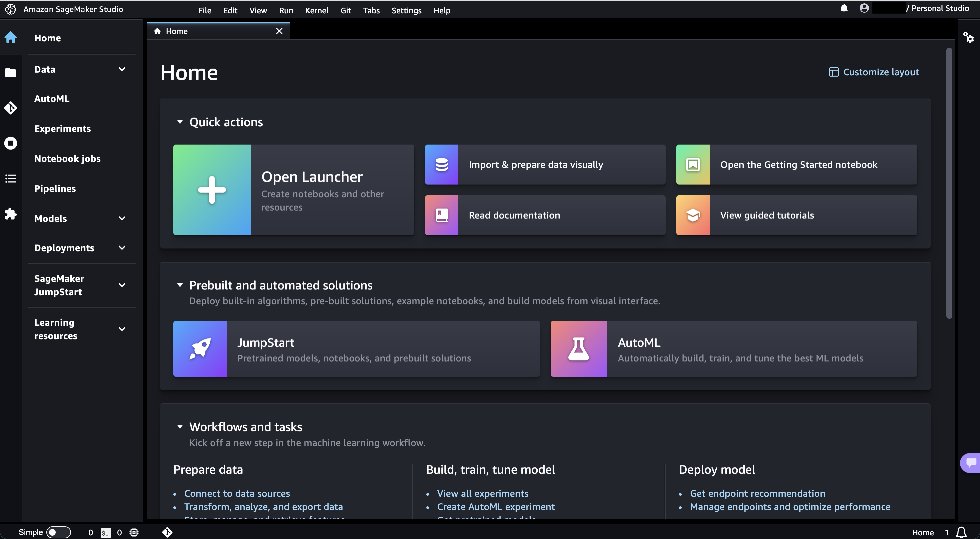Click Connect to data sources link
980x539 pixels.
(x=237, y=493)
